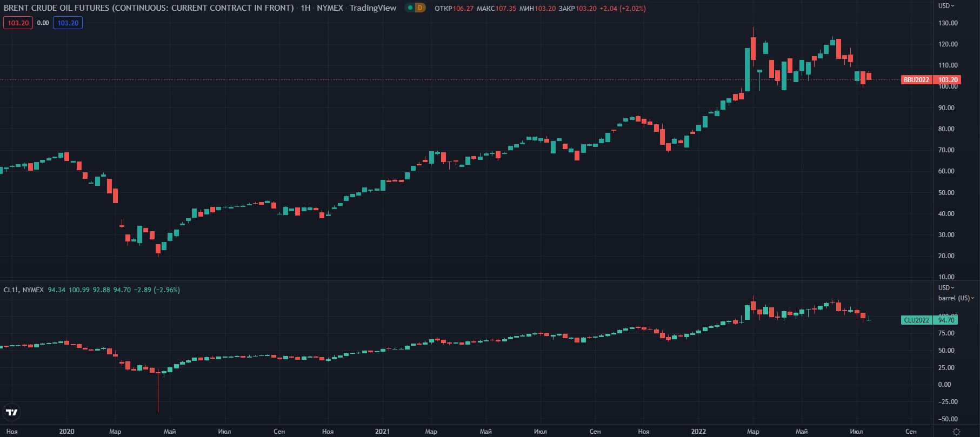
Task: Click the 130.00 price scale label
Action: [x=948, y=23]
